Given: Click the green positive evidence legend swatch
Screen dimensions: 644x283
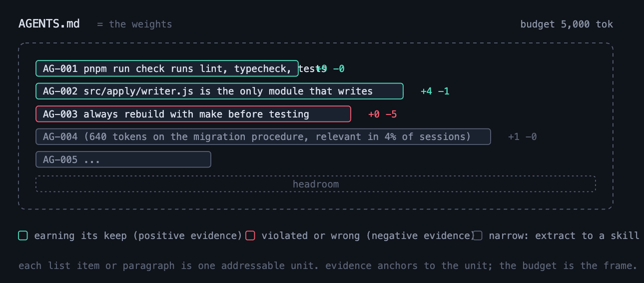Looking at the screenshot, I should click(23, 235).
